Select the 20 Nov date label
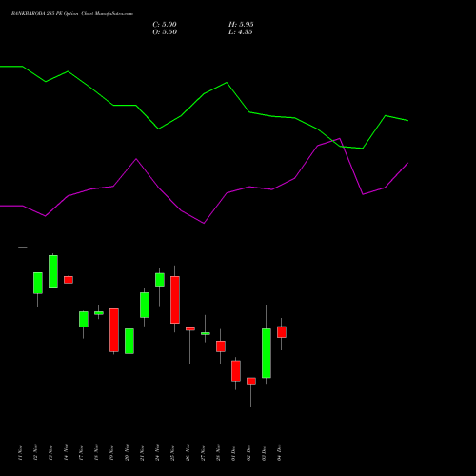This screenshot has width=476, height=476. pyautogui.click(x=128, y=452)
